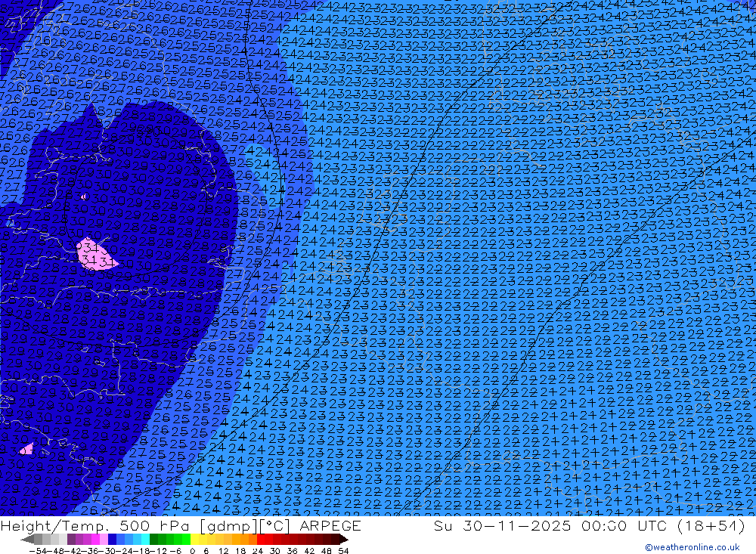Pick the light pink legend swatch near -30

[x=104, y=539]
